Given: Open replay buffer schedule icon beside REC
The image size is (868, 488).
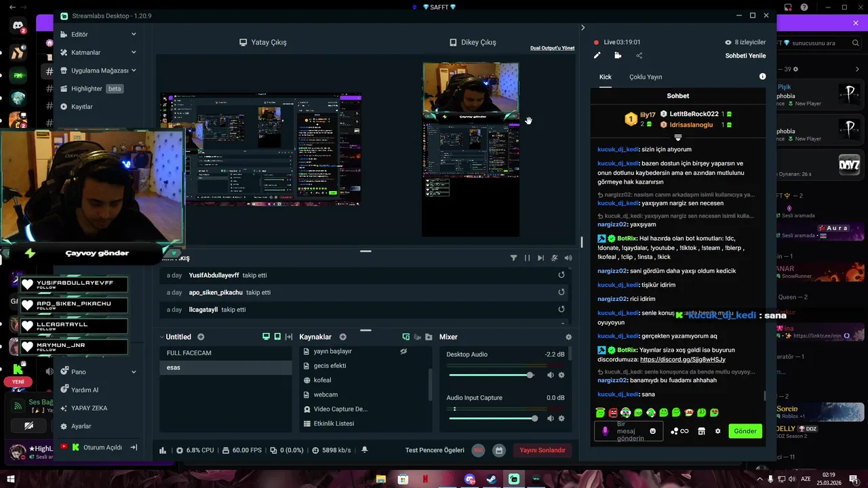Looking at the screenshot, I should click(x=499, y=450).
